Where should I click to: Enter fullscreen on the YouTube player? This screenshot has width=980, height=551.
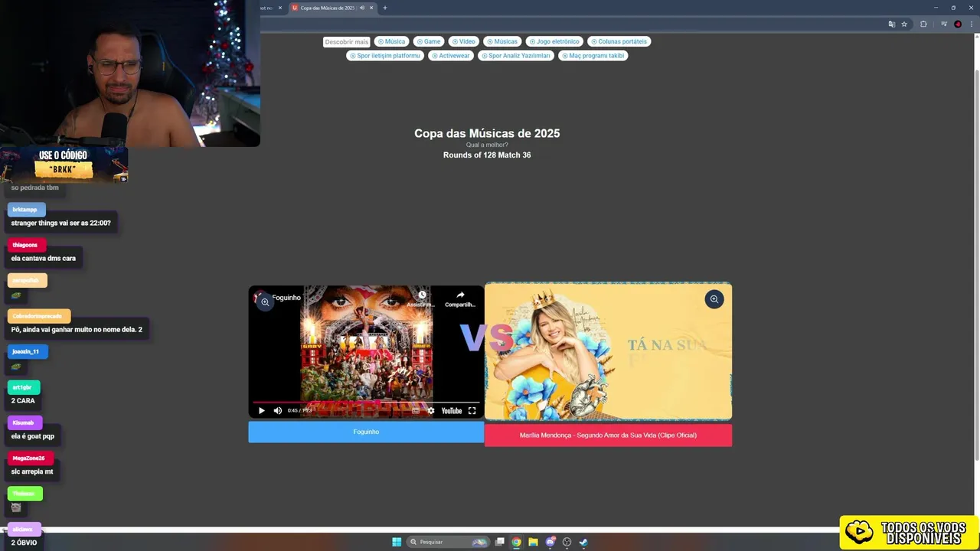click(472, 411)
